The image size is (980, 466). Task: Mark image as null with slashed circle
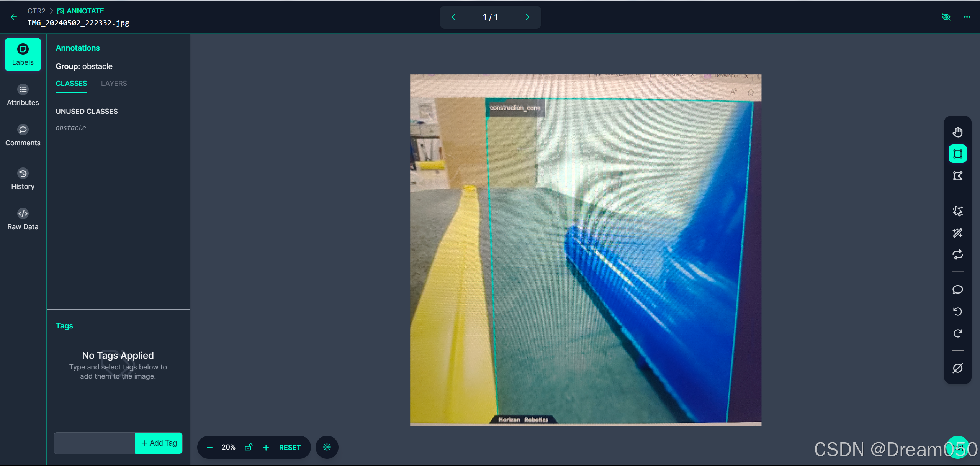pos(957,368)
